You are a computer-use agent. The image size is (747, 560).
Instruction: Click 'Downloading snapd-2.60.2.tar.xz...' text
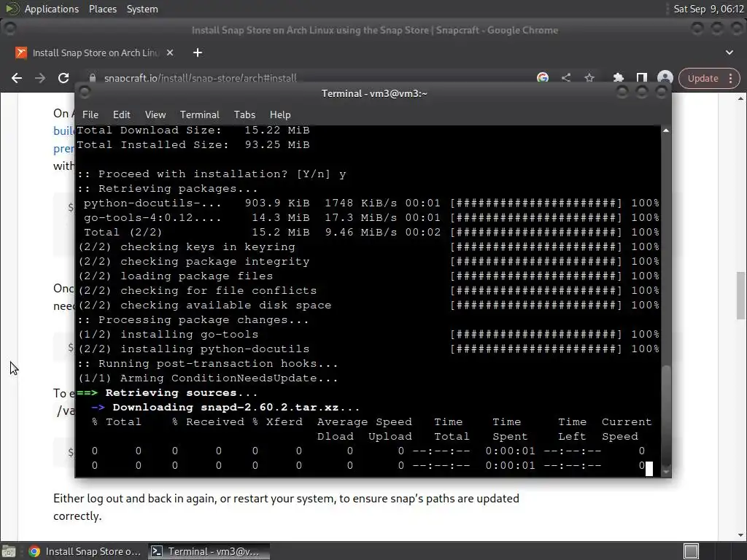[x=236, y=408]
